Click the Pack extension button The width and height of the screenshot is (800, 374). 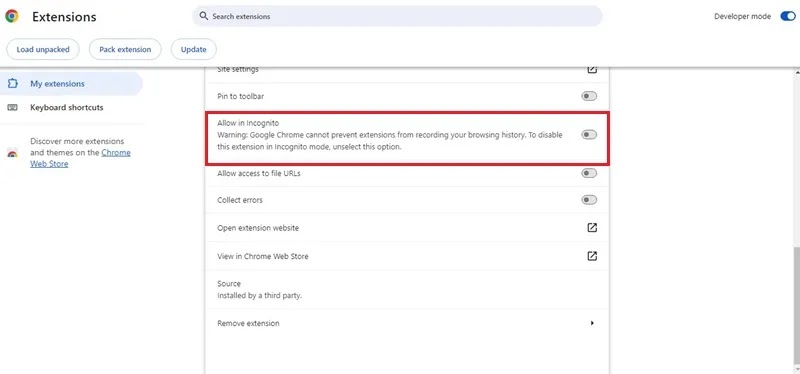[x=125, y=49]
